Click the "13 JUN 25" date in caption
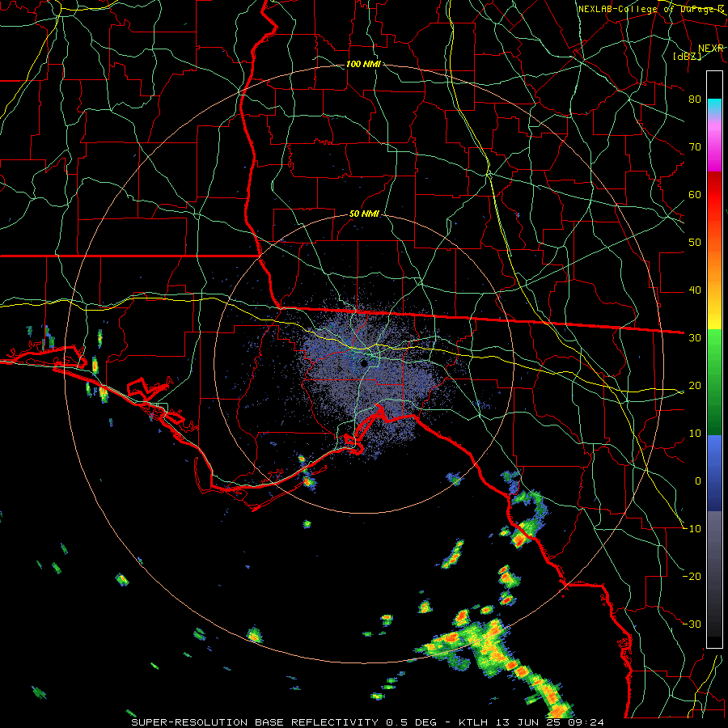The width and height of the screenshot is (728, 728). click(x=528, y=722)
